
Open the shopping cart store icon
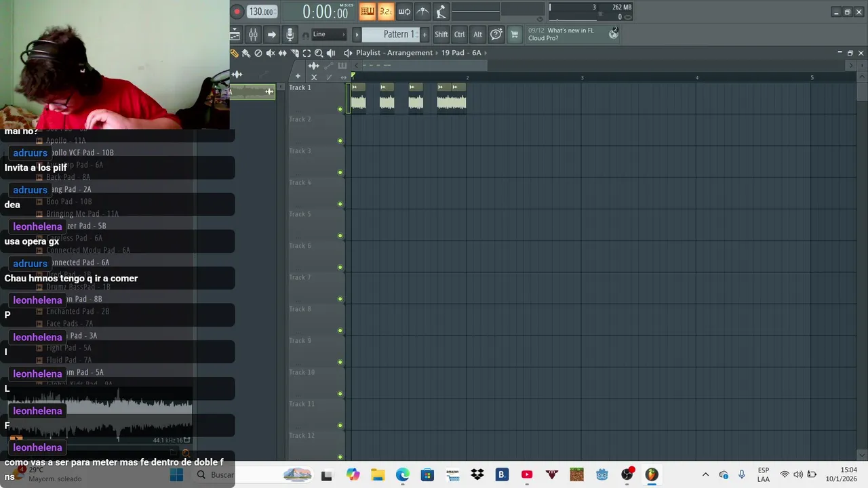[x=515, y=35]
